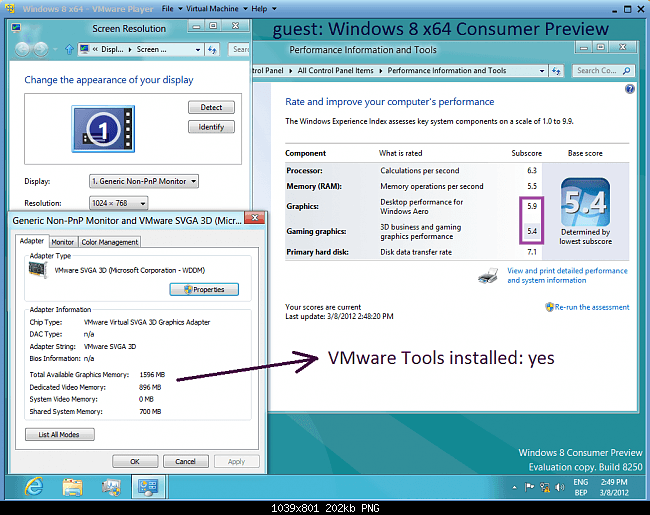Screen dimensions: 650x515
Task: Click the volume speaker tray icon
Action: pos(560,487)
